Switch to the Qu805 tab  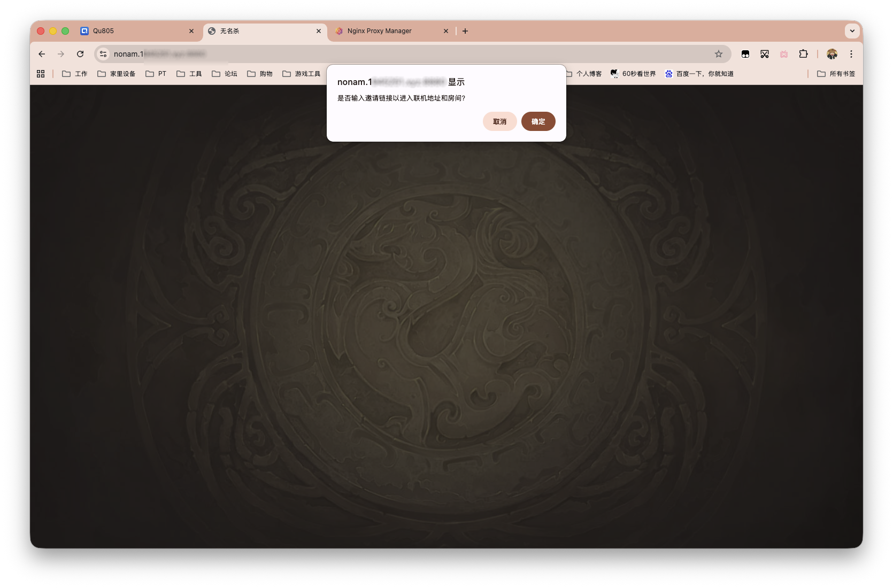[x=134, y=31]
